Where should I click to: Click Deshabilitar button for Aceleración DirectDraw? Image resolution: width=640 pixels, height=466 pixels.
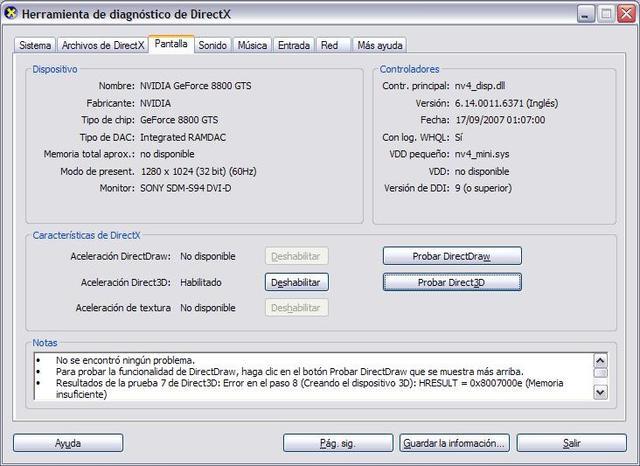(296, 256)
